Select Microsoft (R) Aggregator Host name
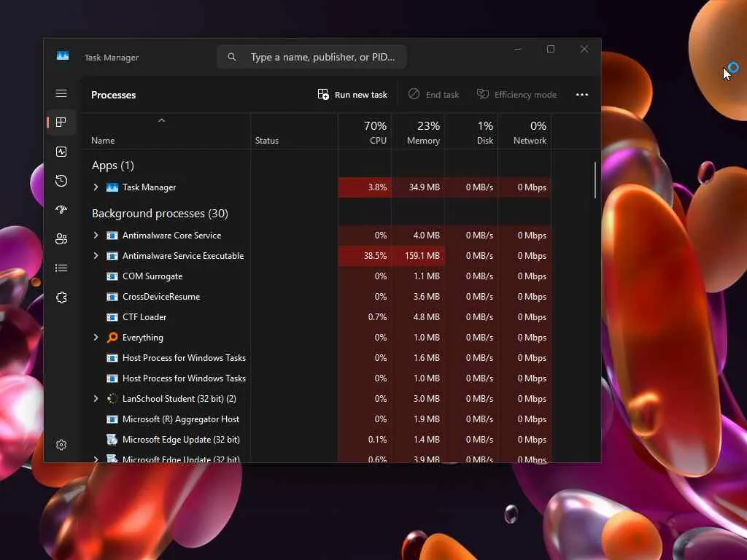Viewport: 747px width, 560px height. click(x=181, y=419)
